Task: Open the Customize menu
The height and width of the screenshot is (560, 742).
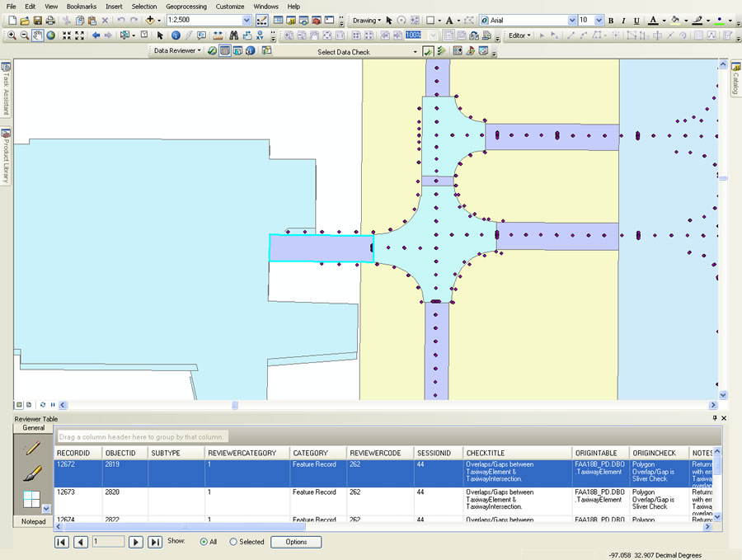Action: (x=230, y=7)
